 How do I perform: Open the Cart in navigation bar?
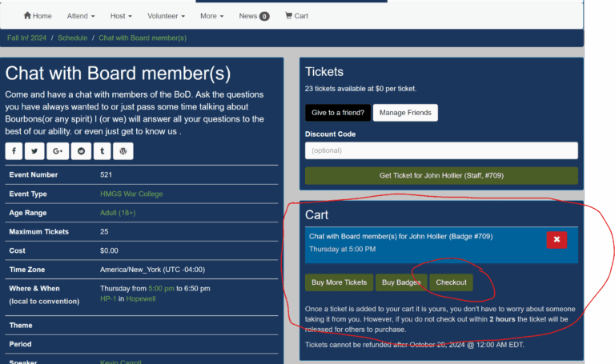pyautogui.click(x=296, y=16)
